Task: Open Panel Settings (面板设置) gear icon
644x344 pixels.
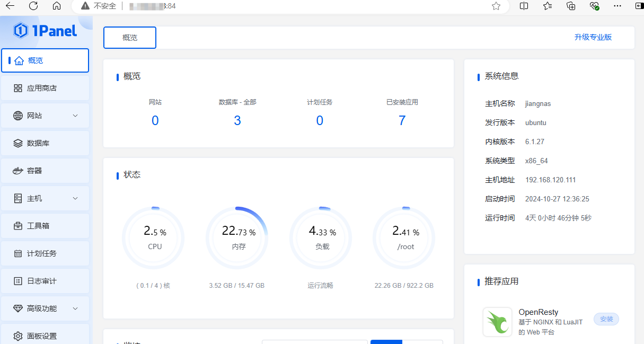Action: click(x=18, y=336)
